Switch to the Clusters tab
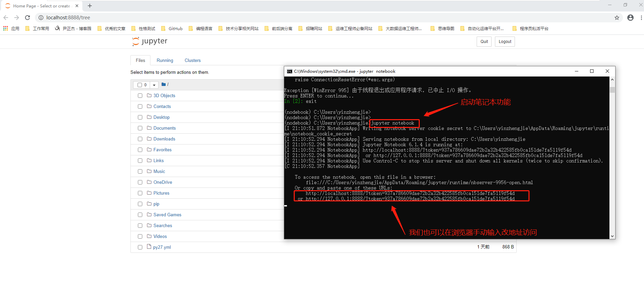The image size is (644, 308). pyautogui.click(x=192, y=60)
